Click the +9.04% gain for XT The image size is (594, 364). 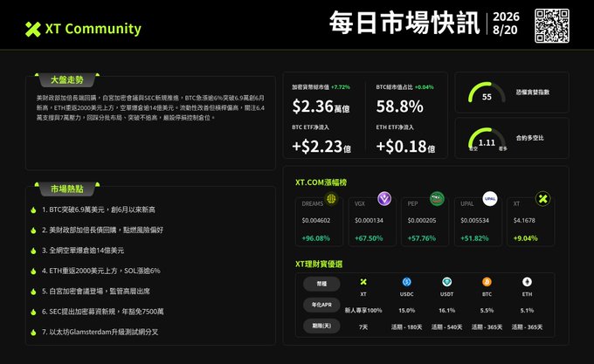point(526,238)
